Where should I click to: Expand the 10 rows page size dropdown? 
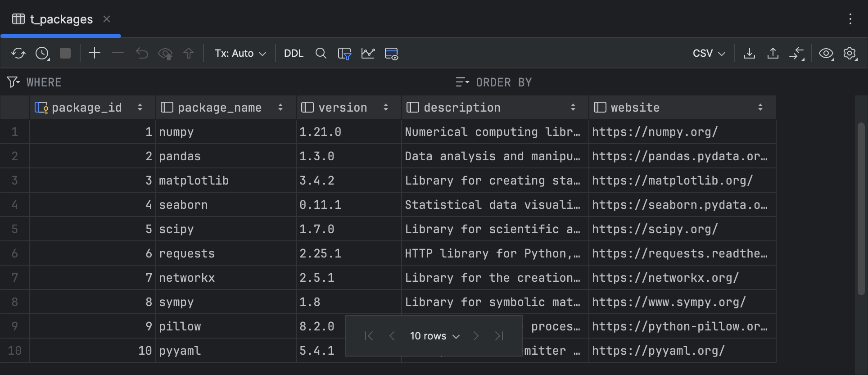434,336
